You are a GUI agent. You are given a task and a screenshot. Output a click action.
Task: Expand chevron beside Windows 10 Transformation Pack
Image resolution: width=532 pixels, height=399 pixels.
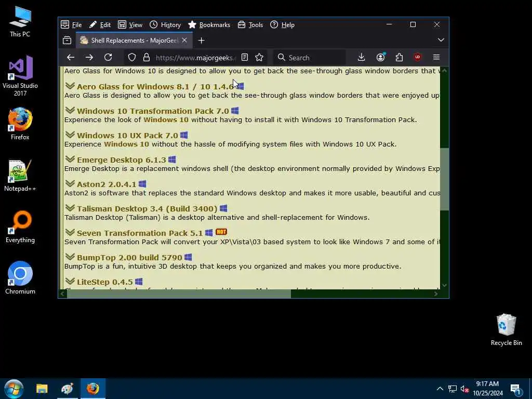click(70, 110)
